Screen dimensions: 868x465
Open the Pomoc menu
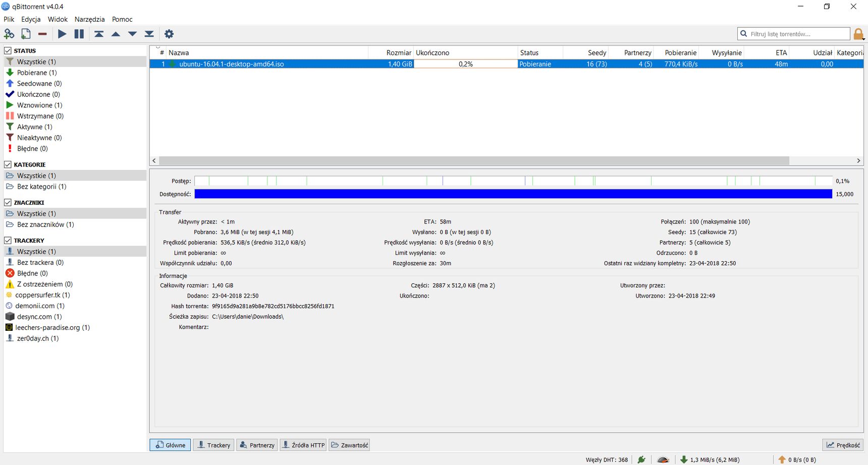pyautogui.click(x=122, y=19)
